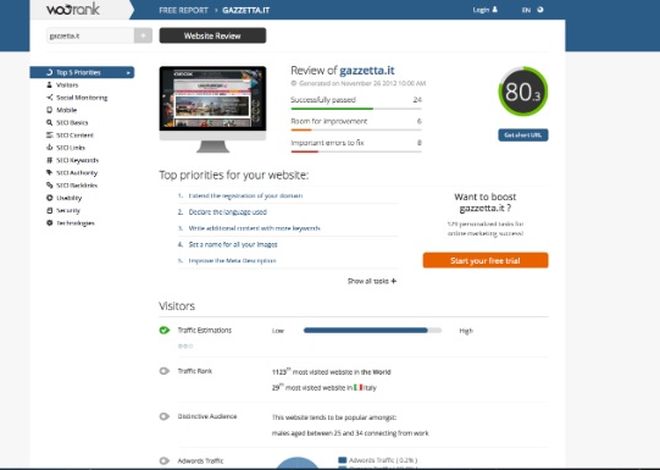Click the Visitors person icon in sidebar
This screenshot has height=470, width=660.
pos(49,85)
